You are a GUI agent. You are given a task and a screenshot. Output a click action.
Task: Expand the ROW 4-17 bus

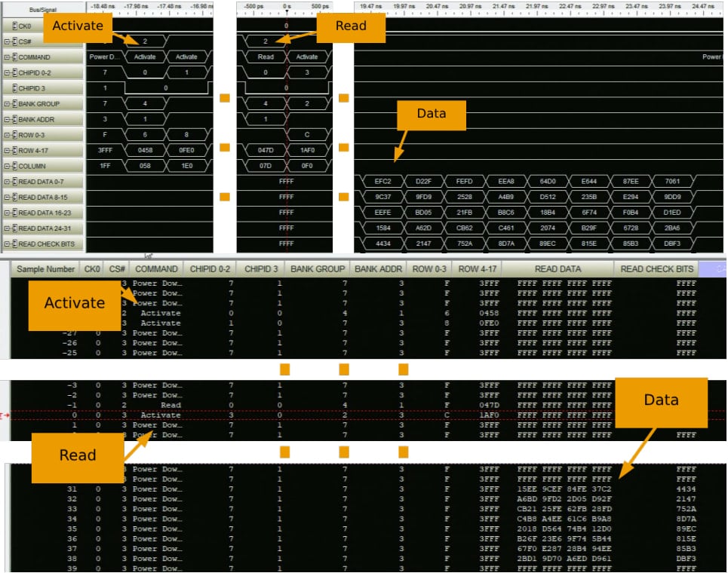6,149
